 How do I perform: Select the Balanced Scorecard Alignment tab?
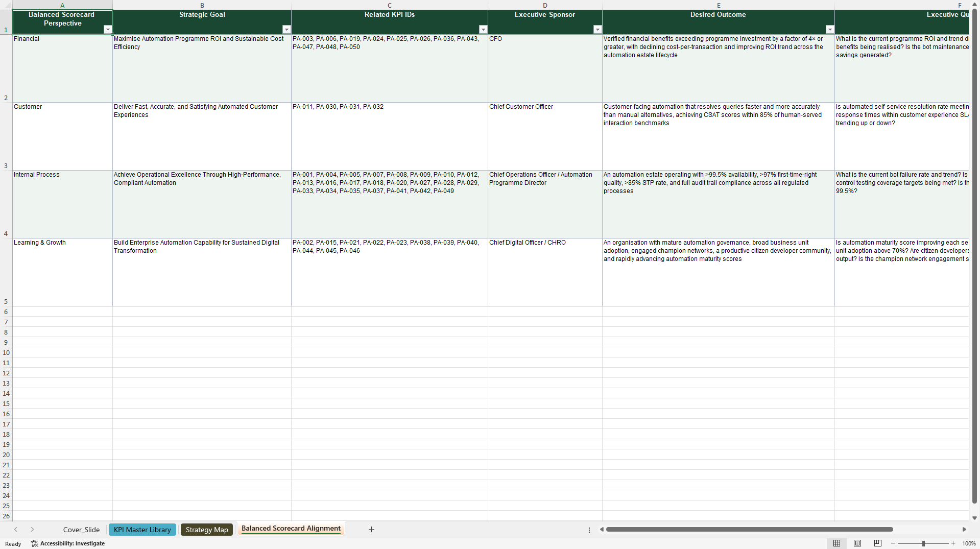[x=291, y=529]
